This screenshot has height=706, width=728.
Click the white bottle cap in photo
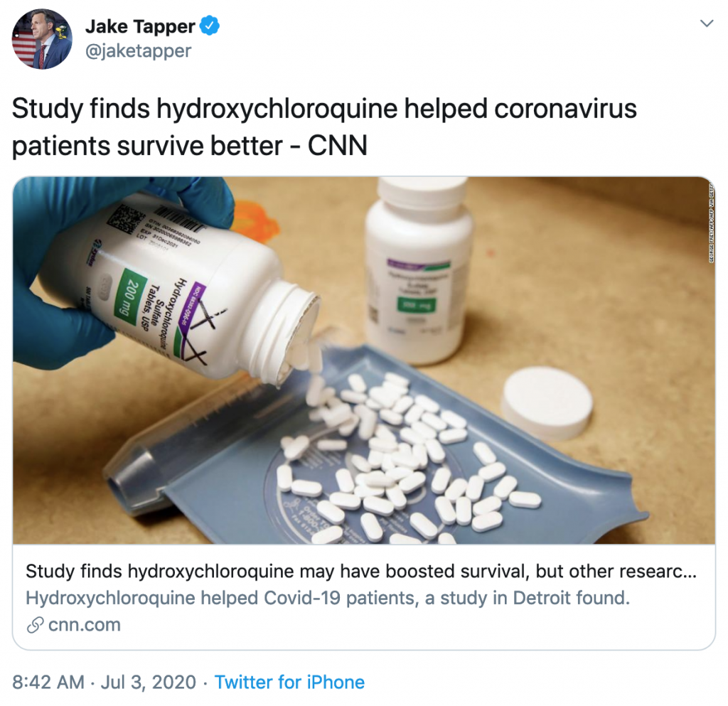(547, 402)
